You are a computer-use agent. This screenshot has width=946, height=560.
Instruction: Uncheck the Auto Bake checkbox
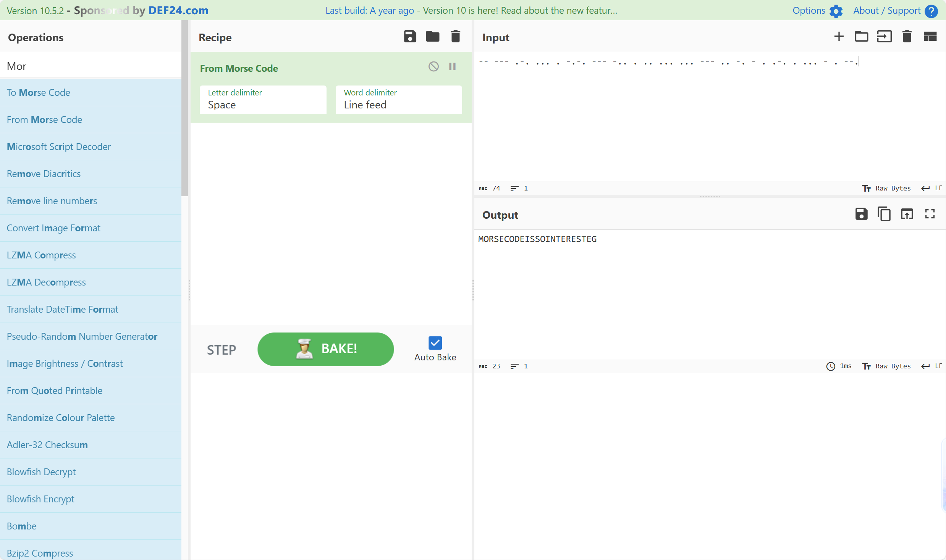[x=435, y=343]
